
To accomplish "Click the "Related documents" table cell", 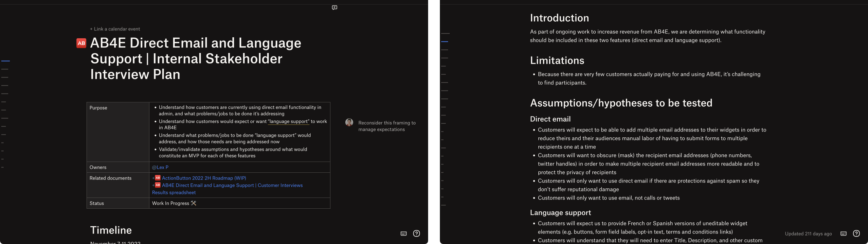I will coord(118,185).
